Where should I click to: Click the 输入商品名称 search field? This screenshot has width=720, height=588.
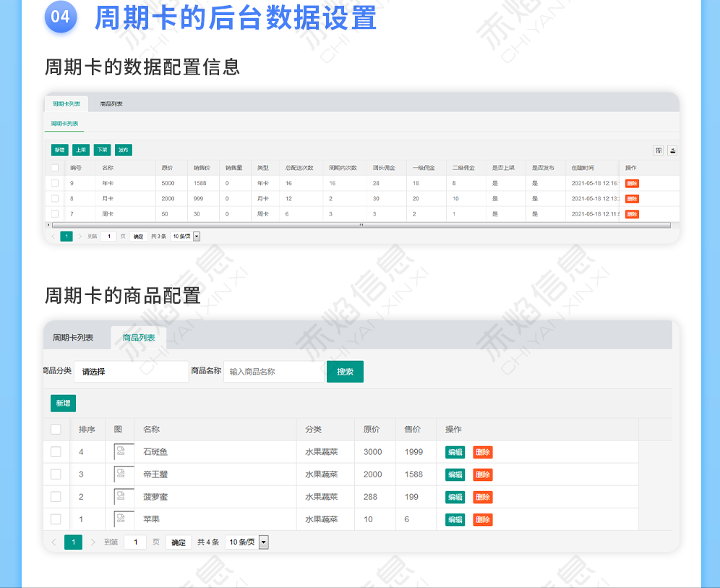(x=273, y=372)
